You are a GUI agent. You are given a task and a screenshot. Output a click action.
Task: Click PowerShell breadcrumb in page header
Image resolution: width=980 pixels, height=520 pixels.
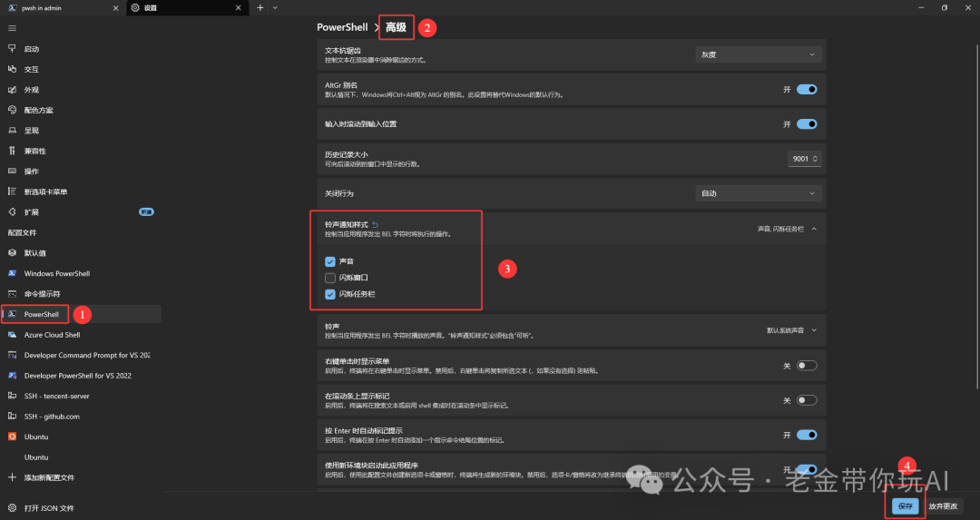(x=342, y=27)
